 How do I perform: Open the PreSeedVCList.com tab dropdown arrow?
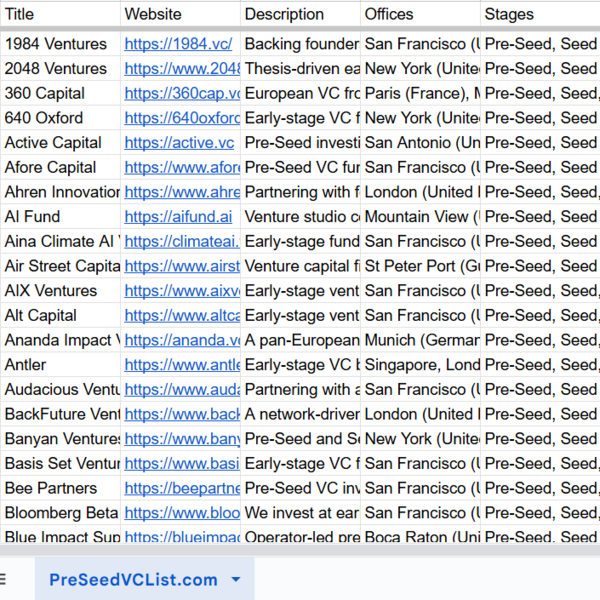[236, 579]
